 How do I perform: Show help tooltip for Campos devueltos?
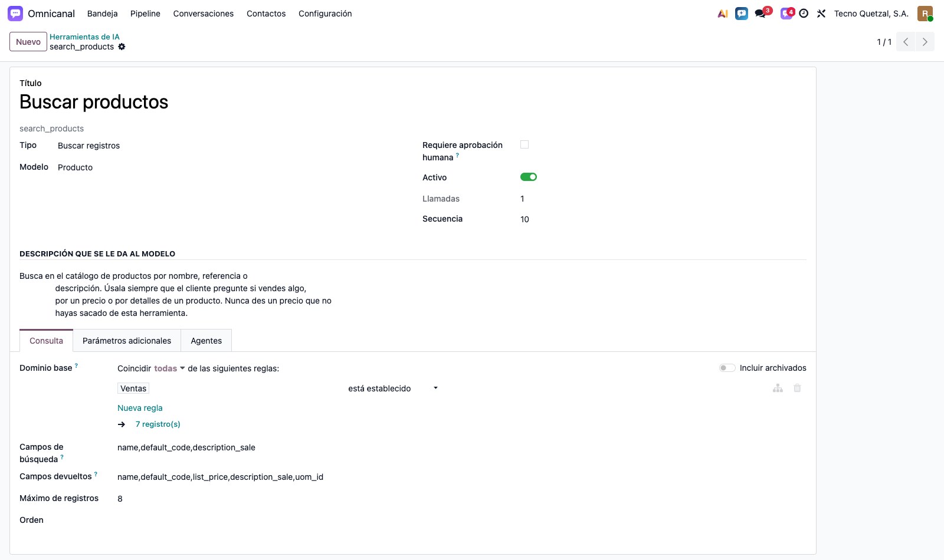96,475
